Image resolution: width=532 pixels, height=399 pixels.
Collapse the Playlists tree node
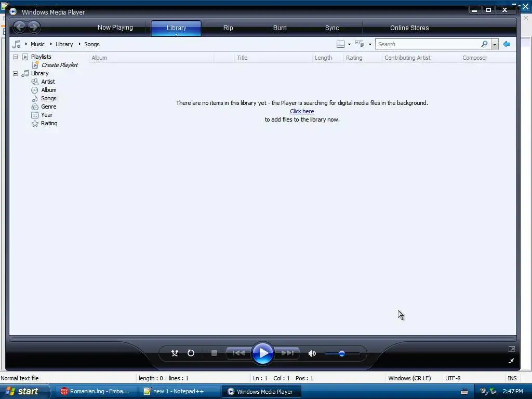[x=15, y=57]
